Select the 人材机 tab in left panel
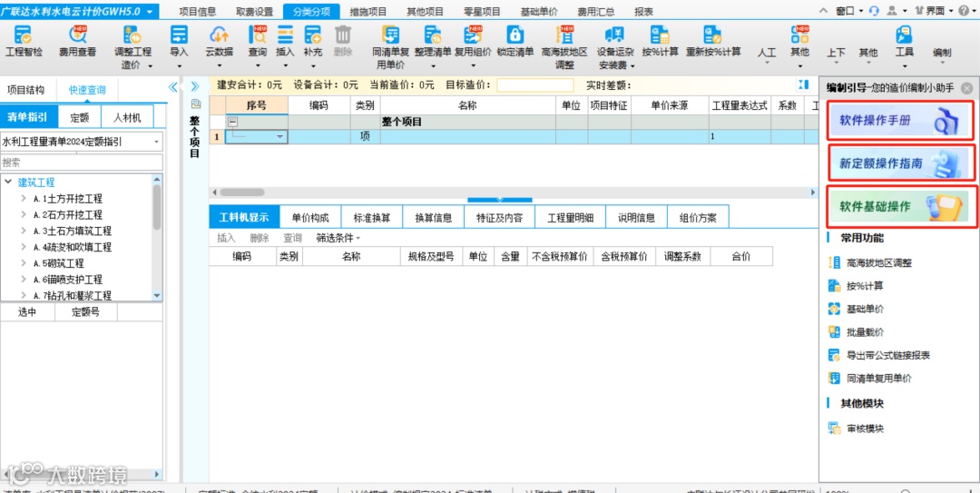The height and width of the screenshot is (493, 980). point(127,117)
